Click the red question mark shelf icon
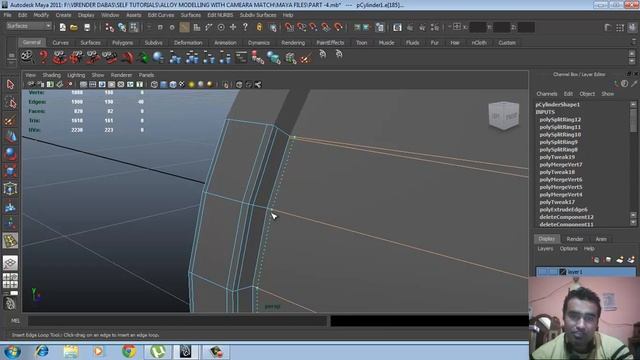This screenshot has height=360, width=640. [x=43, y=57]
